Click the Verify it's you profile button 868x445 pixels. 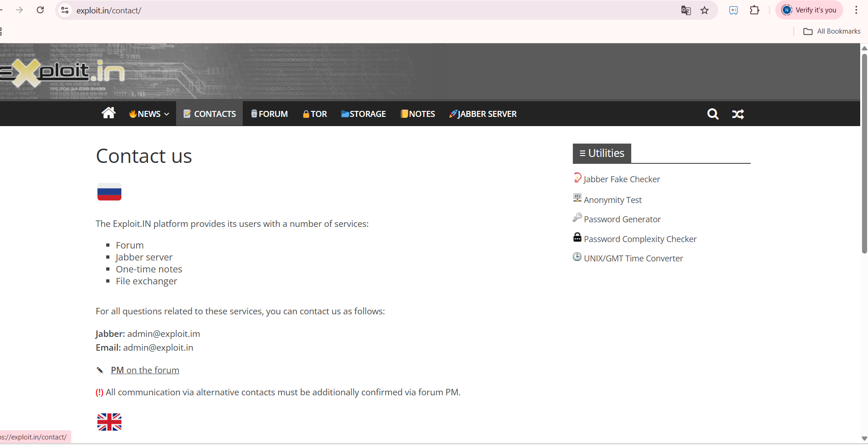[809, 10]
